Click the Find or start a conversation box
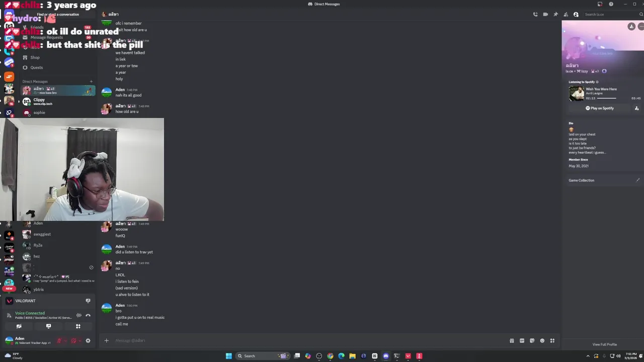This screenshot has width=644, height=362. [x=58, y=15]
